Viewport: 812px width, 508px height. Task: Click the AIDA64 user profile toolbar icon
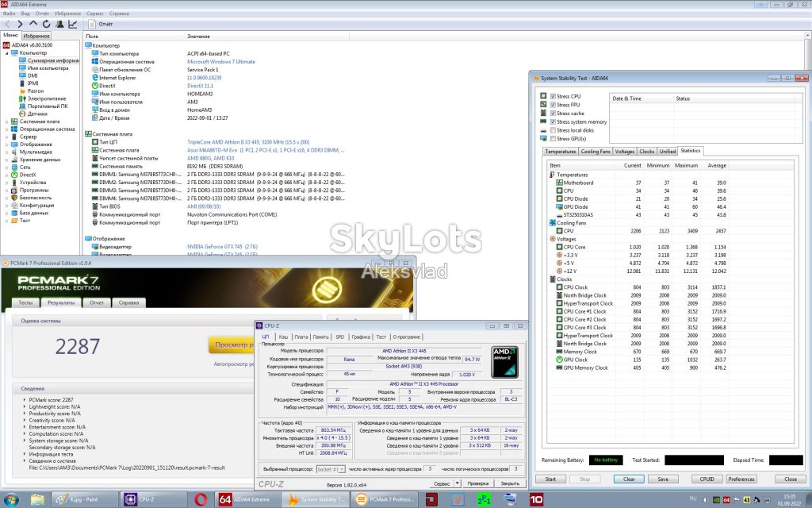click(x=59, y=24)
